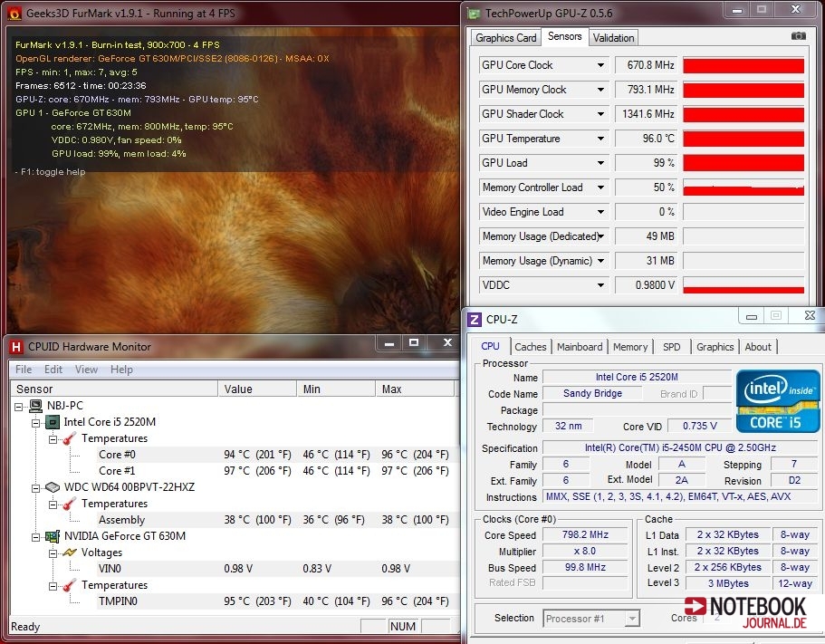
Task: Open the Memory Controller Load dropdown
Action: 600,187
